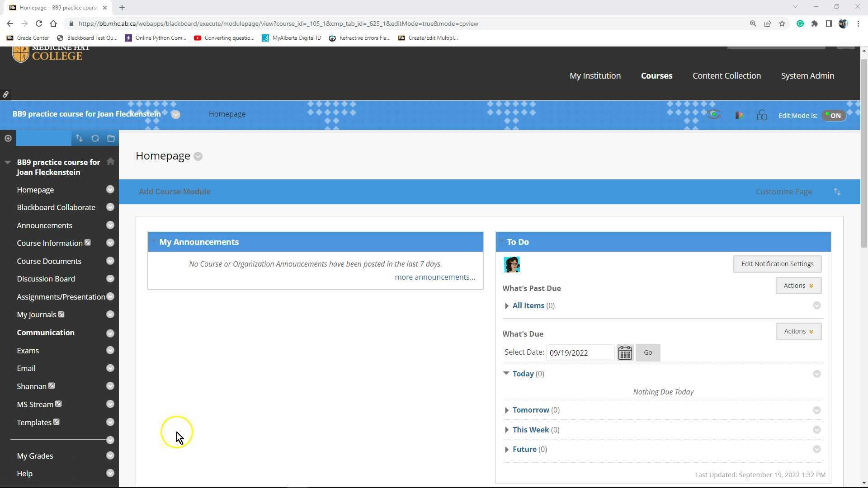Open options chevron for Today row
Viewport: 868px width, 488px height.
coord(816,374)
